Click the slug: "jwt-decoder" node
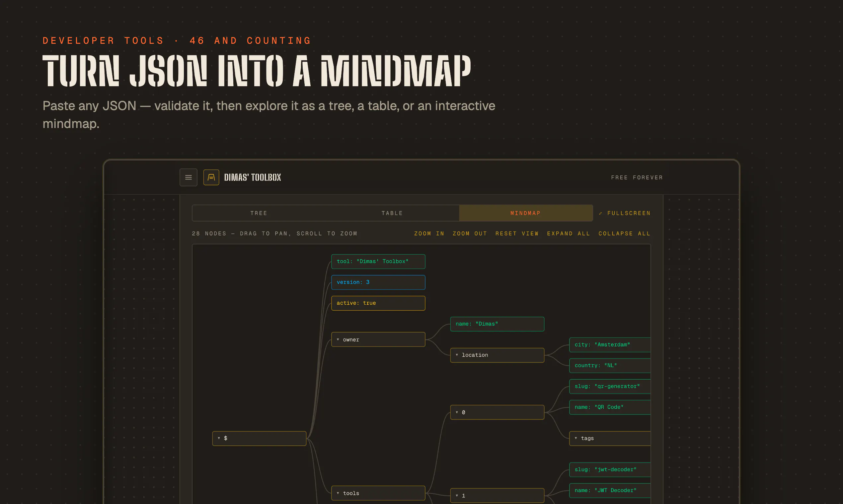 (x=610, y=470)
